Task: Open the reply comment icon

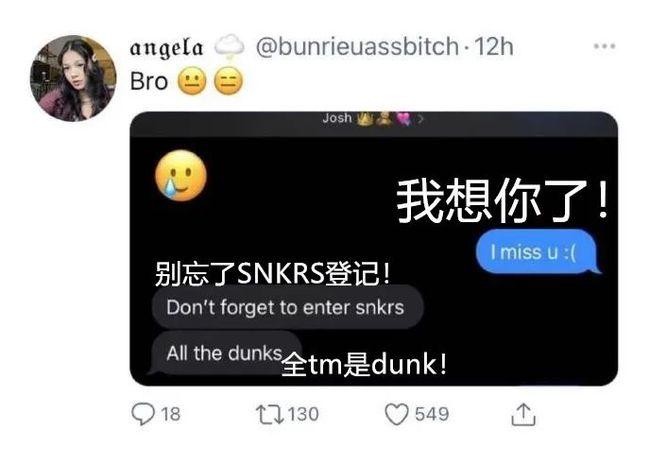Action: [x=143, y=414]
